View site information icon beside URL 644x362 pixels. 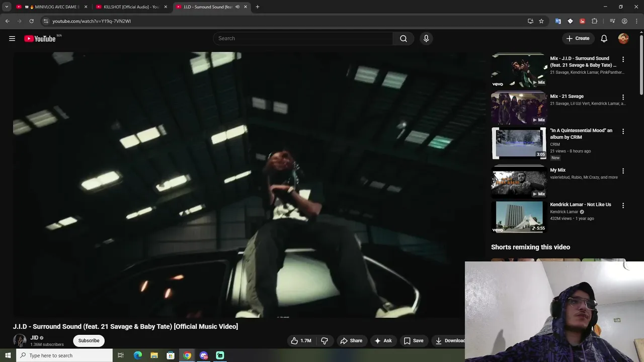tap(46, 21)
